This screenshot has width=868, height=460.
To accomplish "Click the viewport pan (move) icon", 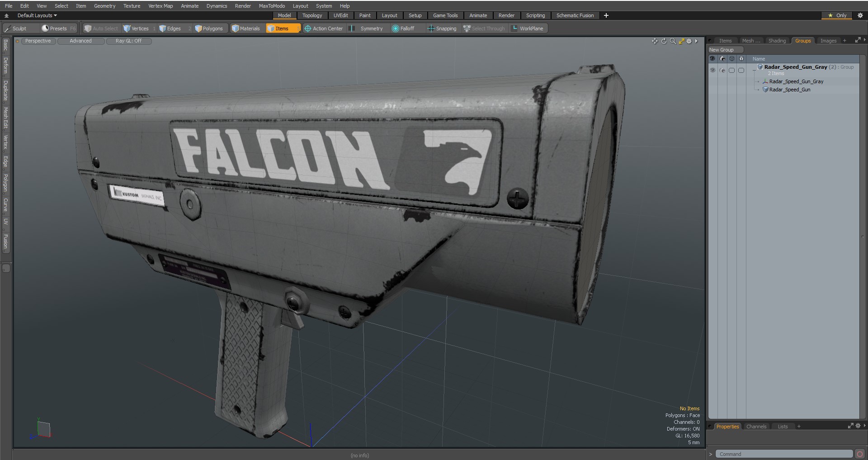I will [x=655, y=41].
